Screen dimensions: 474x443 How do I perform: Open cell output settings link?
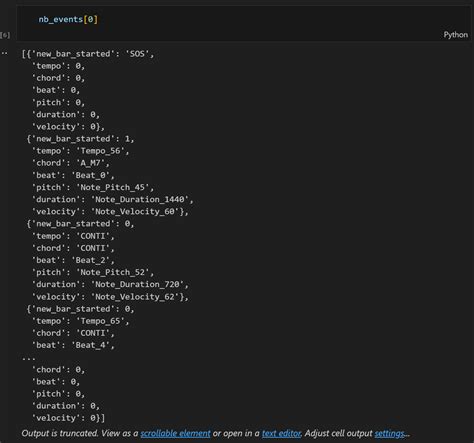pyautogui.click(x=390, y=433)
